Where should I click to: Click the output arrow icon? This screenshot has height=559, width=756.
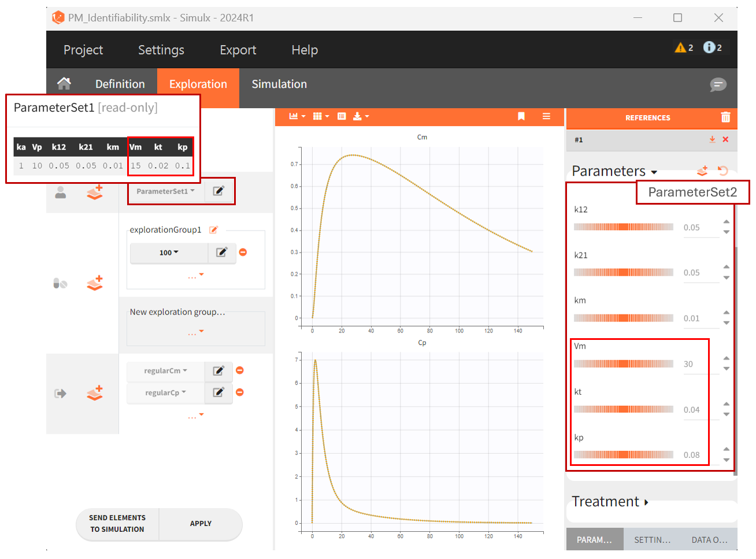tap(60, 393)
